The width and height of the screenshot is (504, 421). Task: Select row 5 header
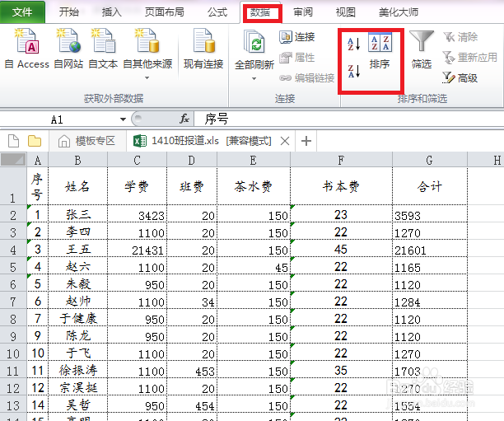[x=13, y=267]
